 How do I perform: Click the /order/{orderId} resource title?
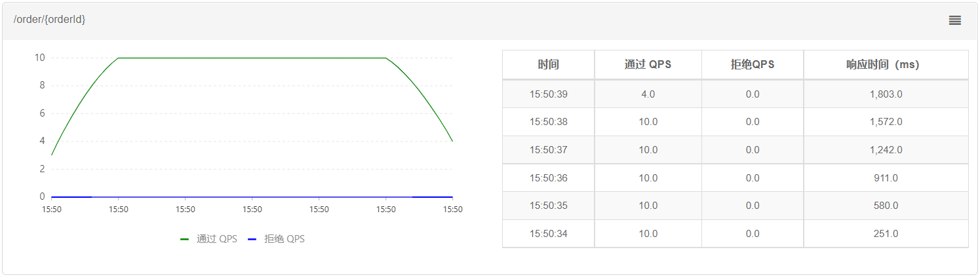coord(50,20)
